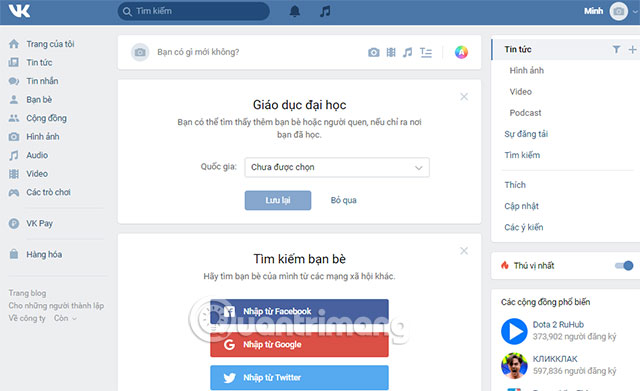Open the Minh profile avatar in header
Screen dimensions: 640x391
618,11
